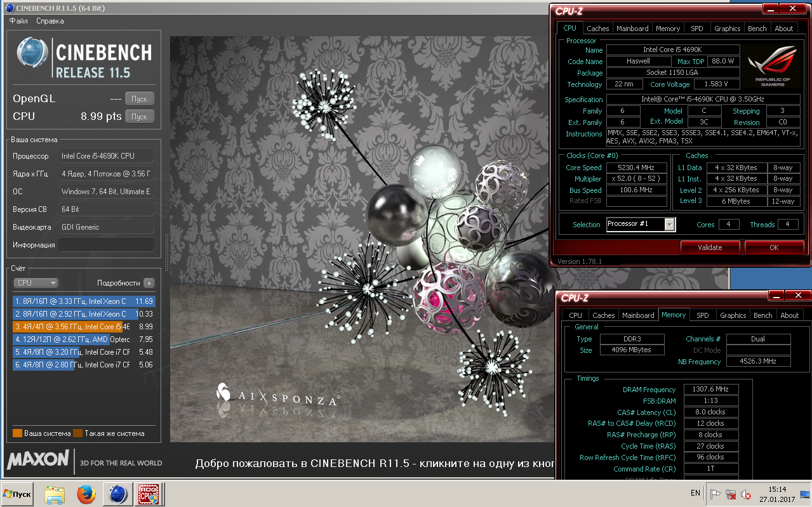This screenshot has height=507, width=812.
Task: Select ranking row 2 Intel Xeon 10.33
Action: [84, 314]
